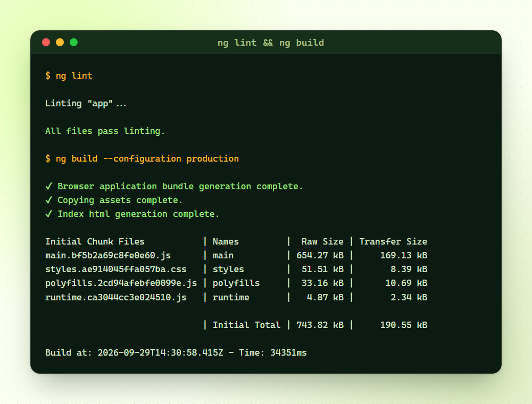Click the 'Raw Size' column header
The image size is (532, 404).
point(322,242)
